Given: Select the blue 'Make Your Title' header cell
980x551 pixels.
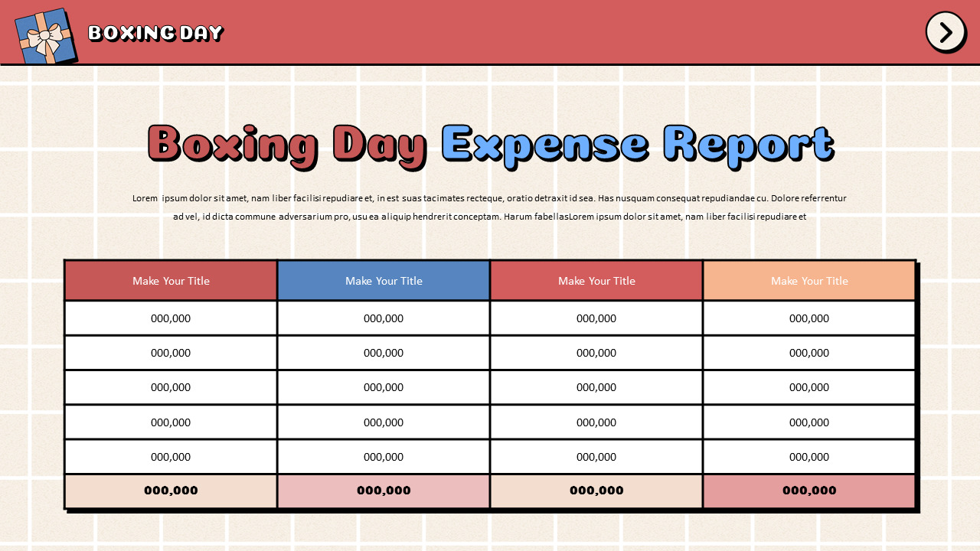Looking at the screenshot, I should click(384, 280).
